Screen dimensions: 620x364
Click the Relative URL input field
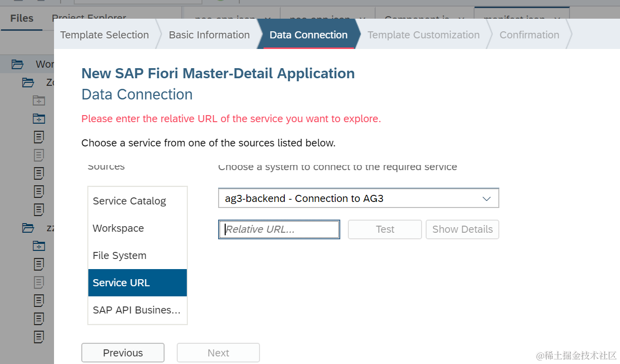pos(279,229)
